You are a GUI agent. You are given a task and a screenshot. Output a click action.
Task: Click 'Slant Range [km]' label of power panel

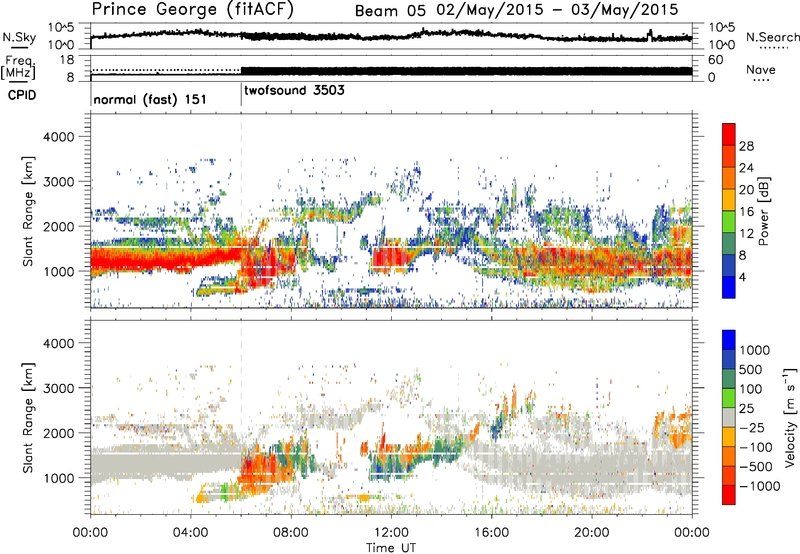point(28,211)
